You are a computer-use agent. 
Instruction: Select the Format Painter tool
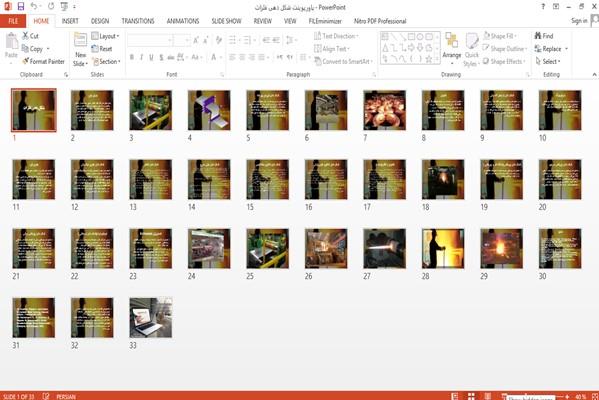pos(43,61)
